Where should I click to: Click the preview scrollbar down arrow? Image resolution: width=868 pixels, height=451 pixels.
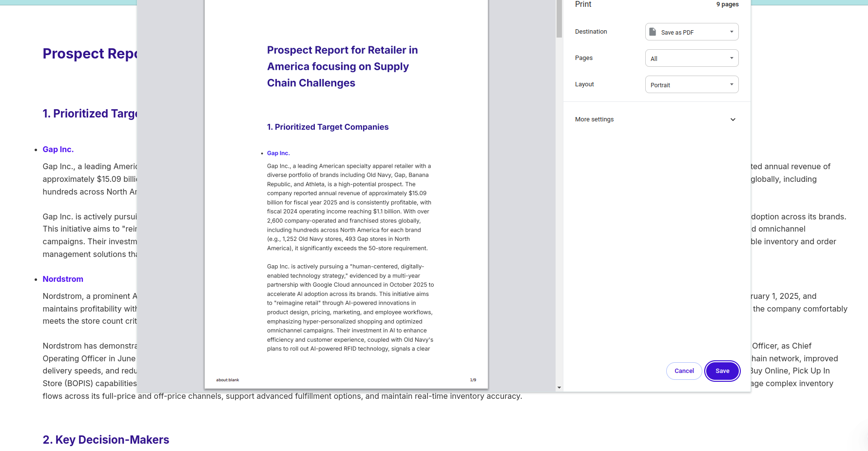click(559, 388)
